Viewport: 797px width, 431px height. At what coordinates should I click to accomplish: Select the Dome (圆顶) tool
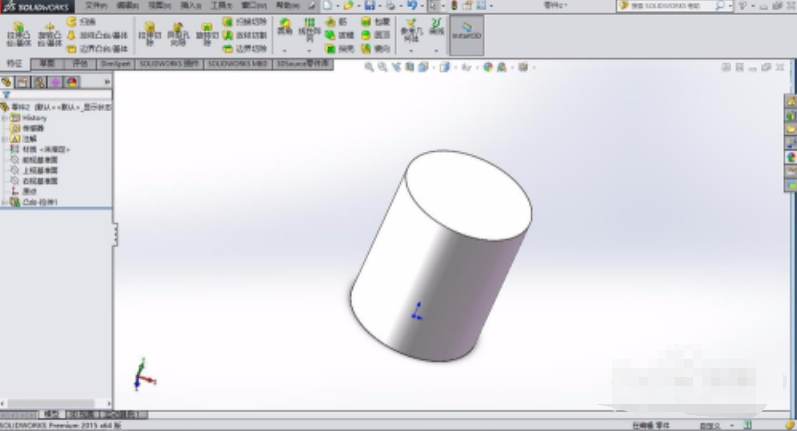point(375,35)
